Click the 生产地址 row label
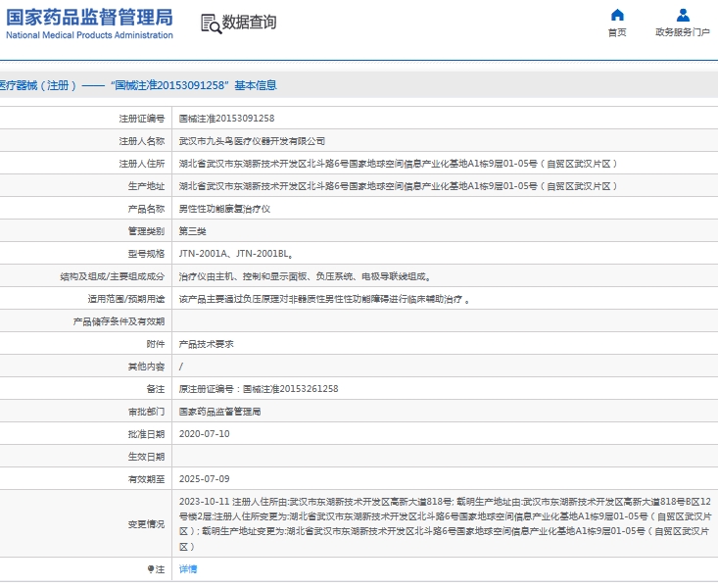This screenshot has width=718, height=588. tap(146, 186)
